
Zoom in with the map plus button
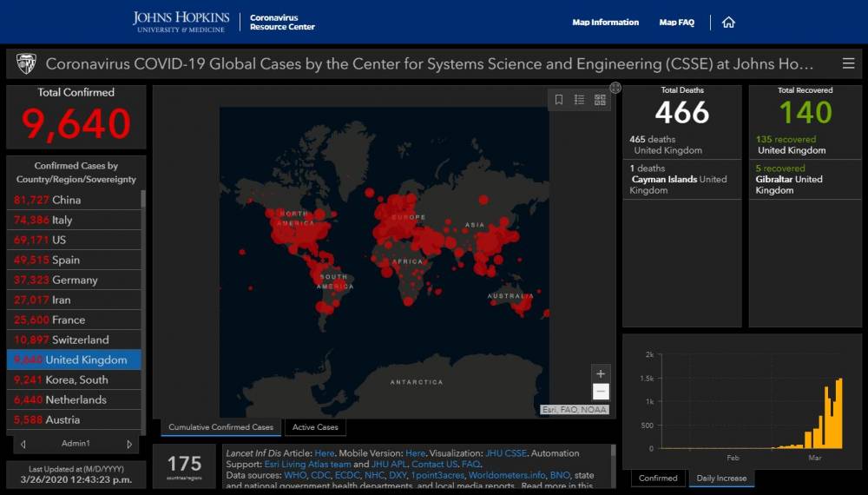(601, 373)
